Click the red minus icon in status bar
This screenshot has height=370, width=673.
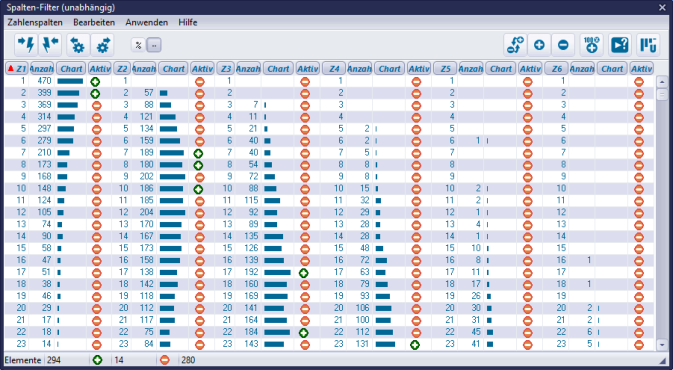[x=164, y=360]
